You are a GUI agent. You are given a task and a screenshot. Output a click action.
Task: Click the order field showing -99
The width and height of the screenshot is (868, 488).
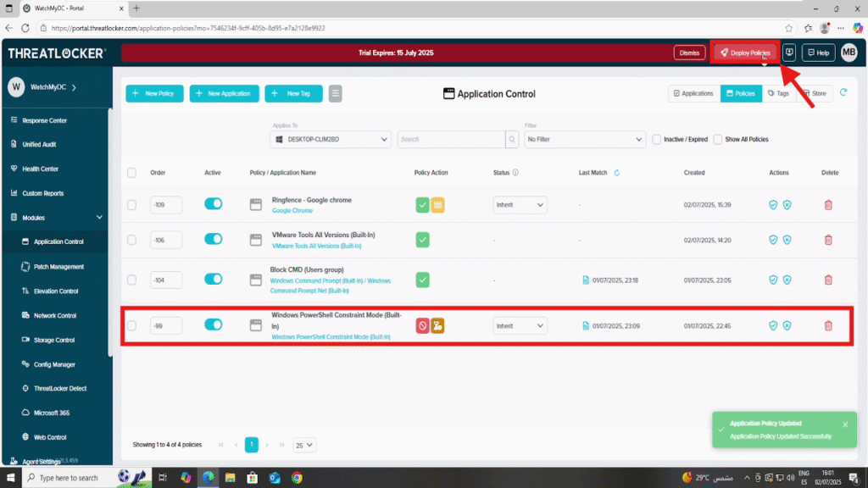tap(165, 326)
